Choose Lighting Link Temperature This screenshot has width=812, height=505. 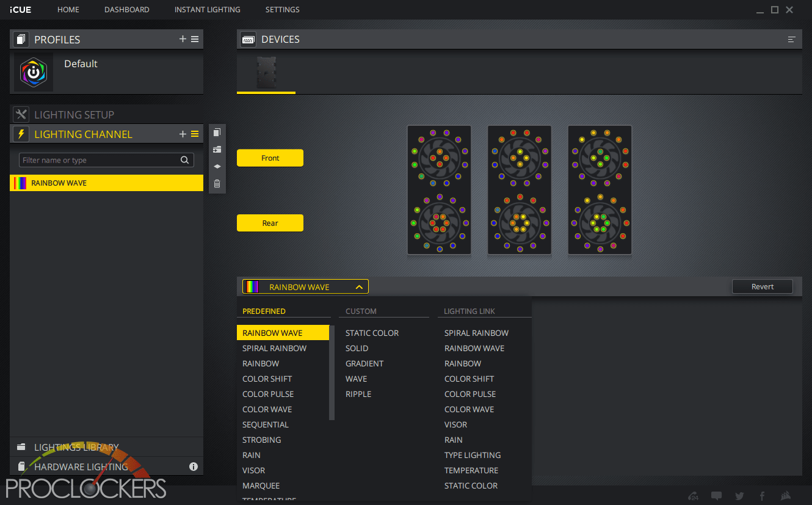[471, 470]
